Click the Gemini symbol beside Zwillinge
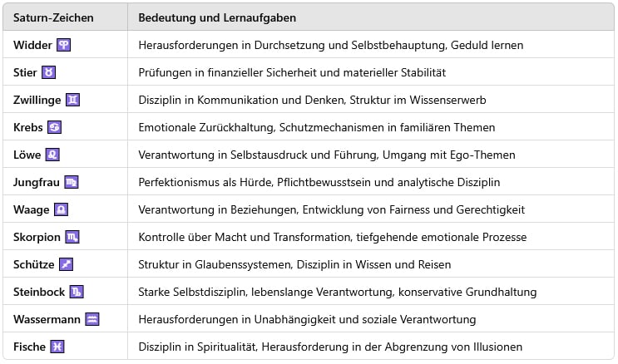Image resolution: width=618 pixels, height=364 pixels. tap(73, 100)
